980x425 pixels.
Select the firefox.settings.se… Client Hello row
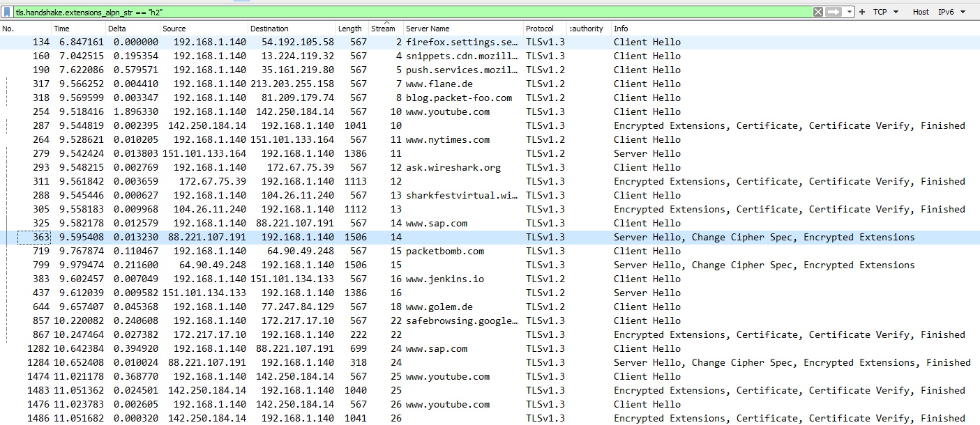point(490,42)
